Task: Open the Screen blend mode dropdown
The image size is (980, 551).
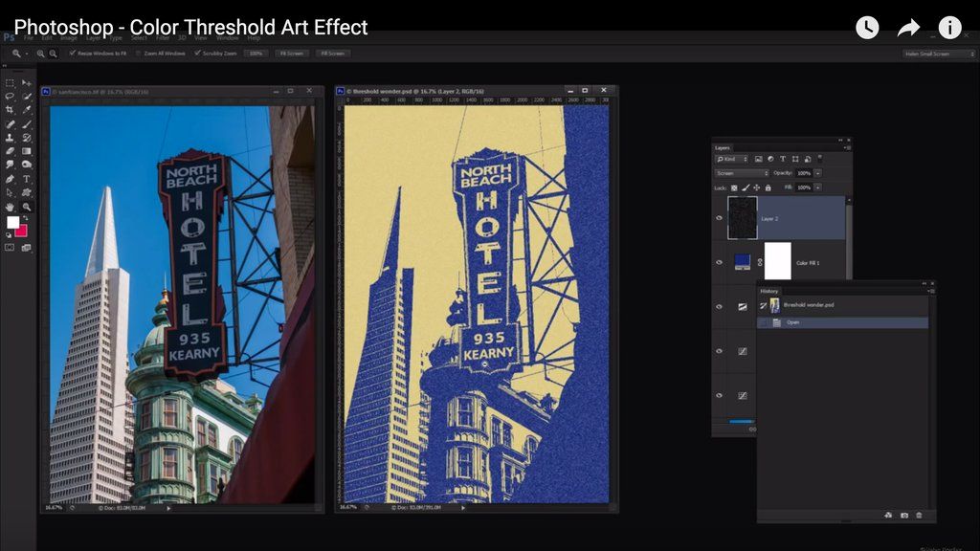Action: tap(741, 173)
